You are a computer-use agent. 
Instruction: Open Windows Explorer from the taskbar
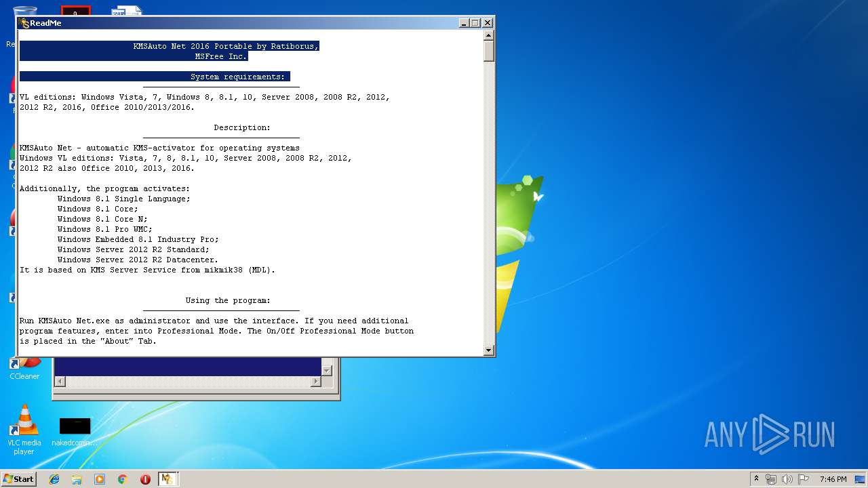[77, 479]
